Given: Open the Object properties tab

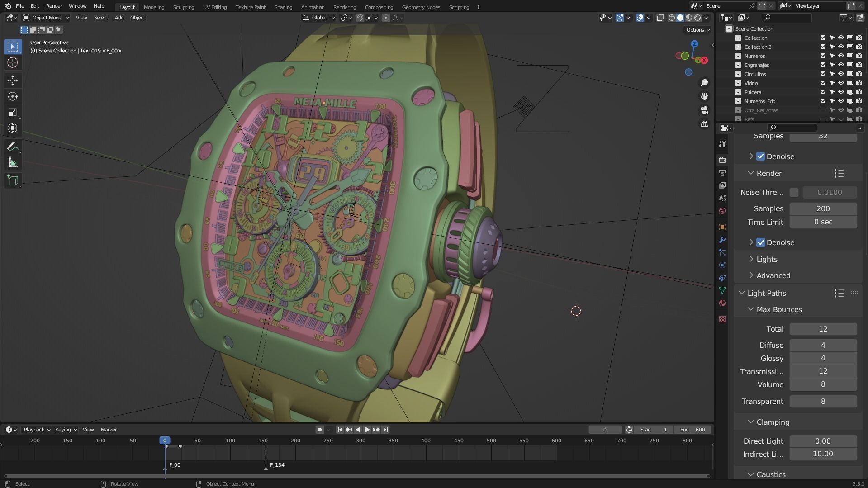Looking at the screenshot, I should 722,227.
